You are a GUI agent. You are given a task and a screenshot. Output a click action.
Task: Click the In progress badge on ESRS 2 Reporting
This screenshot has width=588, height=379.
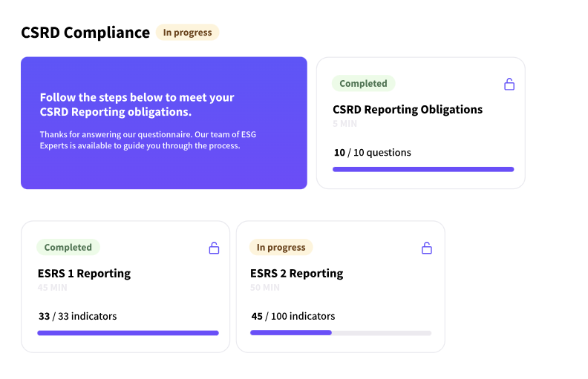point(281,247)
